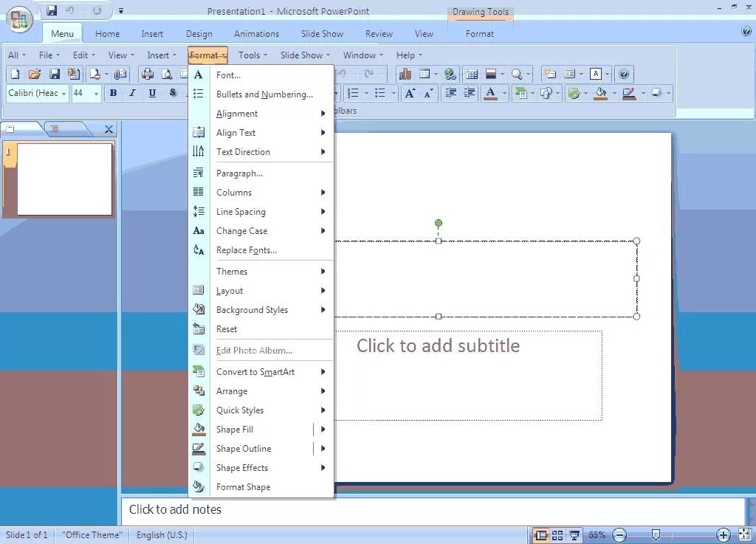Screen dimensions: 756x544
Task: Click the Shrink Font icon
Action: pos(428,93)
